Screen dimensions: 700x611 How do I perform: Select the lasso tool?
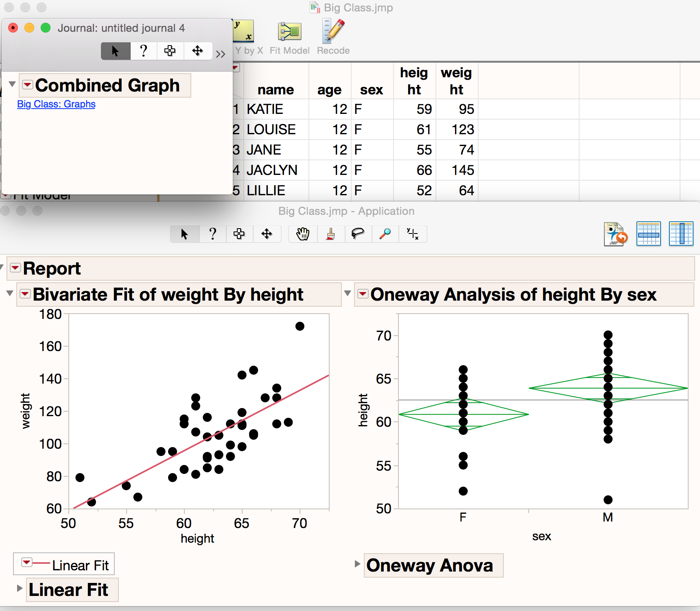(x=358, y=234)
